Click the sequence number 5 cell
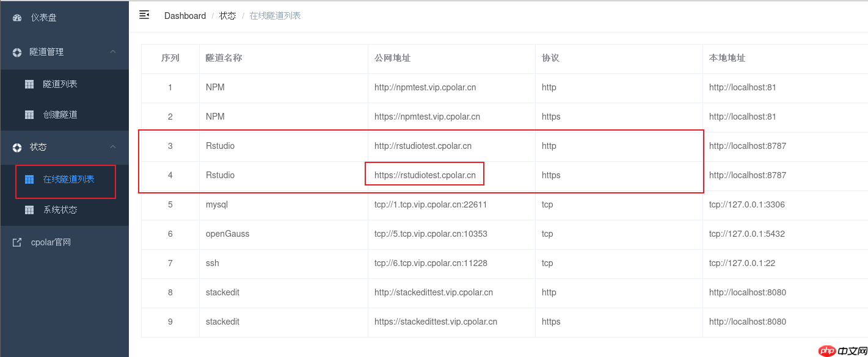868x357 pixels. pyautogui.click(x=170, y=204)
